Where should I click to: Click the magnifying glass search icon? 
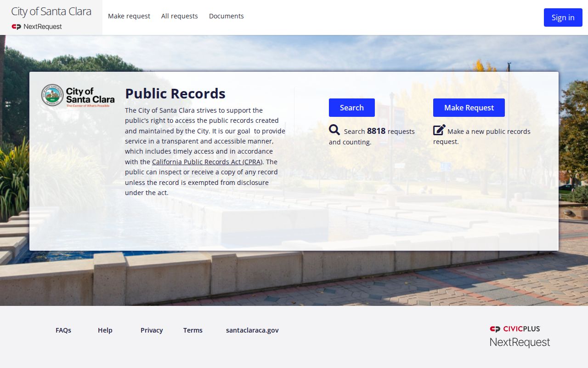point(334,130)
